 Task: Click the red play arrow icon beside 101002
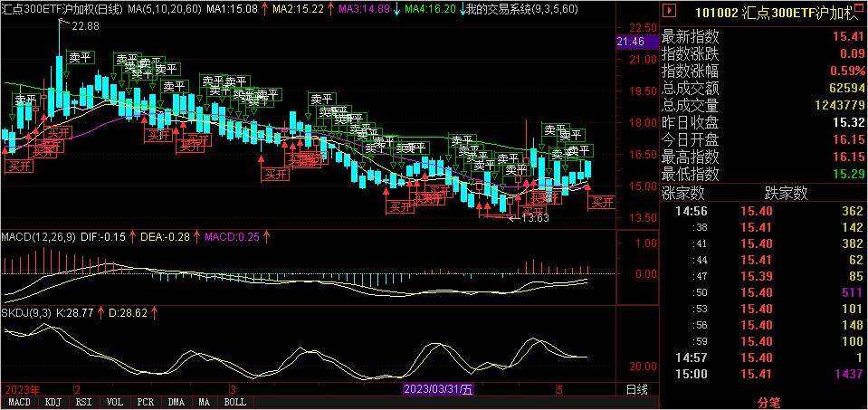tap(670, 13)
